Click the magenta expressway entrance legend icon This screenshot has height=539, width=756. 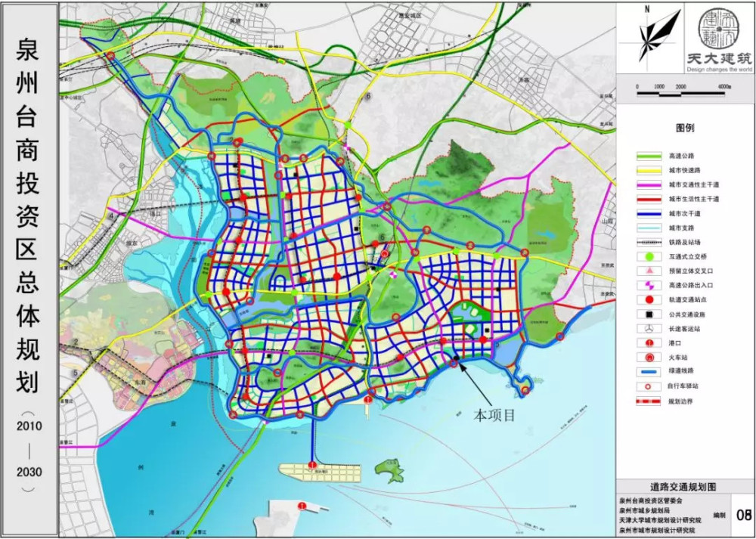[x=649, y=285]
